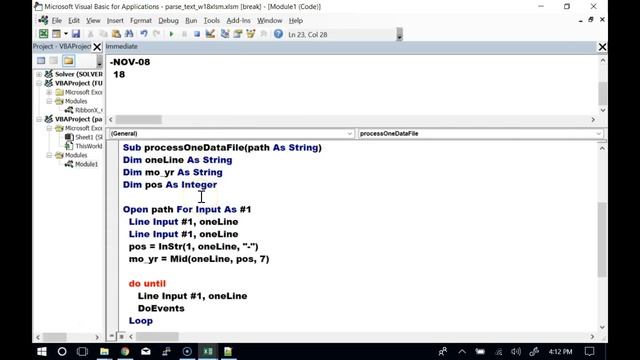Click the View Microsoft Excel toolbar icon

[x=43, y=34]
